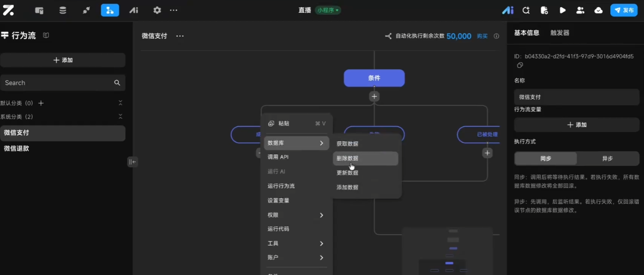This screenshot has height=275, width=644.
Task: Choose 获取数据 in submenu
Action: (365, 144)
